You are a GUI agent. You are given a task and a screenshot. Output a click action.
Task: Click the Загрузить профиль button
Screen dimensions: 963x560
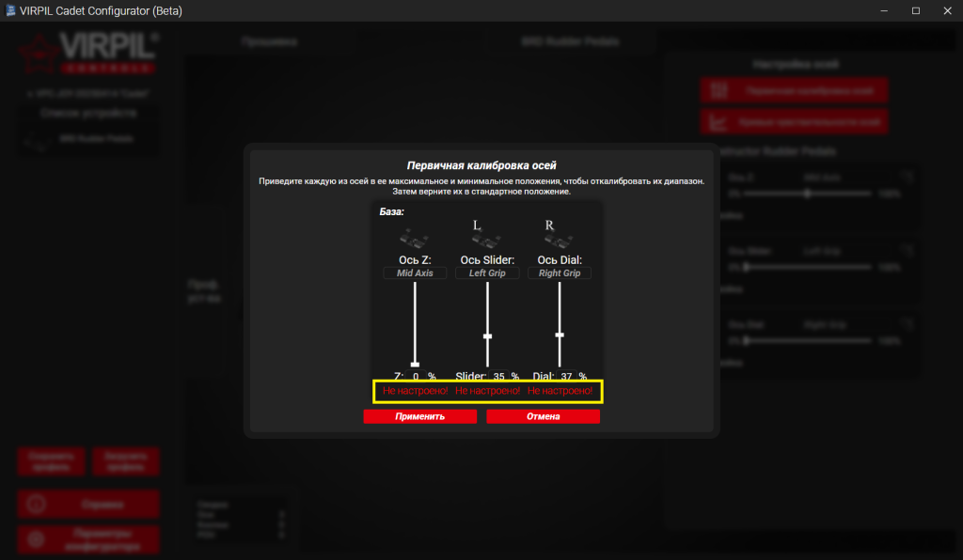point(126,461)
